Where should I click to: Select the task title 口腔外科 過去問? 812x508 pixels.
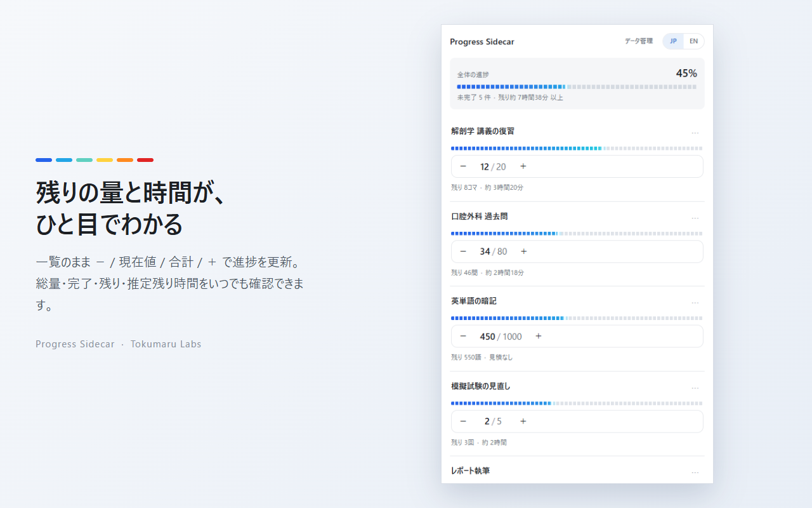(x=480, y=217)
